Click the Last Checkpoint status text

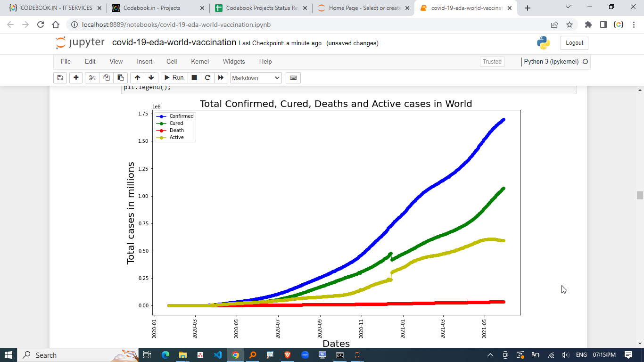coord(280,43)
